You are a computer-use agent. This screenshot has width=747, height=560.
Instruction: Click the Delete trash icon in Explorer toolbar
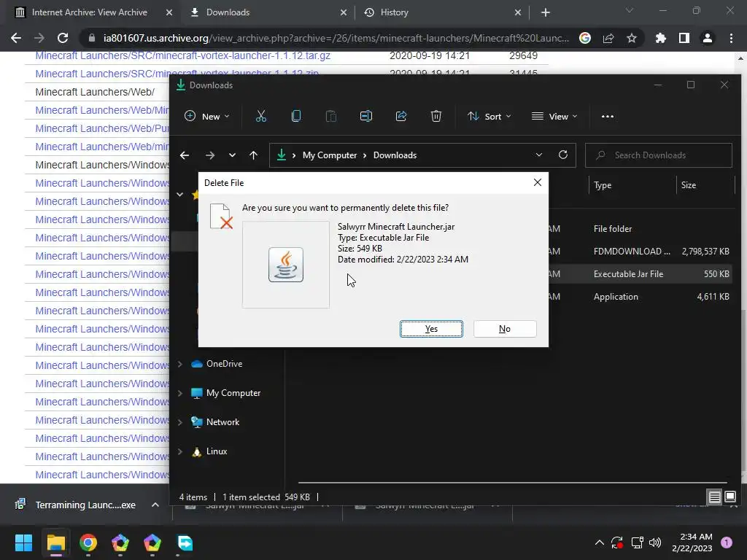pyautogui.click(x=436, y=116)
